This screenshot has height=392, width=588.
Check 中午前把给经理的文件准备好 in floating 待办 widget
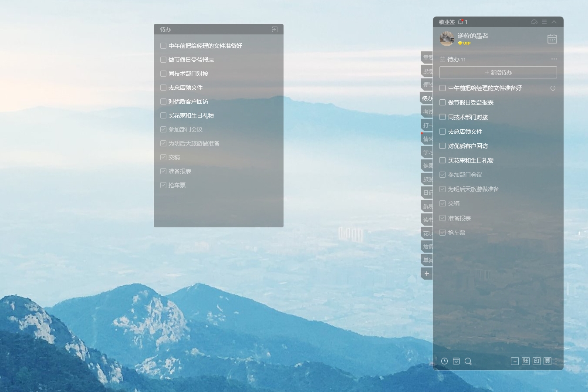[163, 46]
